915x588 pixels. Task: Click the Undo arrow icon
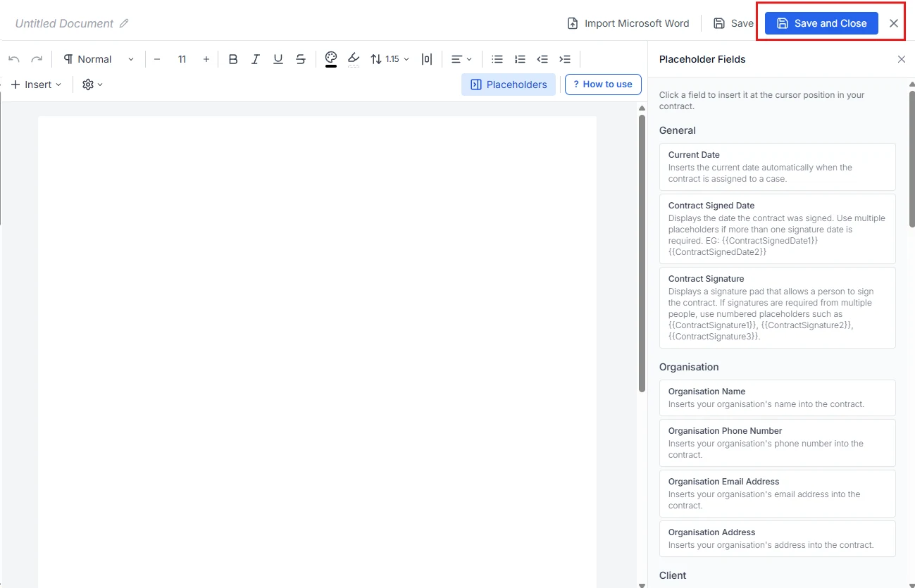pyautogui.click(x=14, y=59)
